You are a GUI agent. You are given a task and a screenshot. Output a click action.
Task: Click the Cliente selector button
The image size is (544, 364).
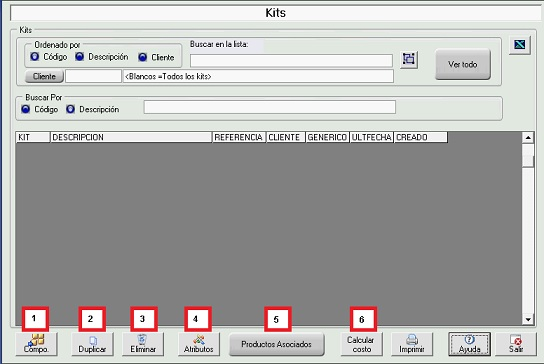(44, 76)
